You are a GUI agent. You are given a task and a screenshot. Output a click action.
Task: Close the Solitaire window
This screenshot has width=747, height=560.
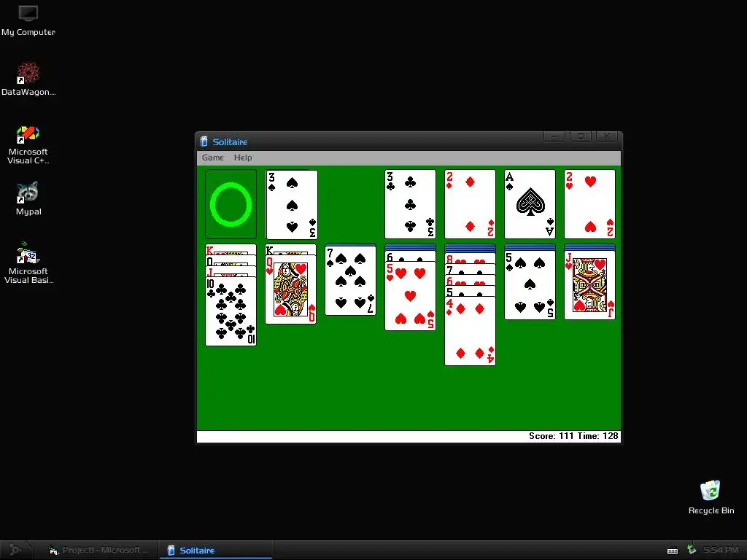(x=606, y=136)
